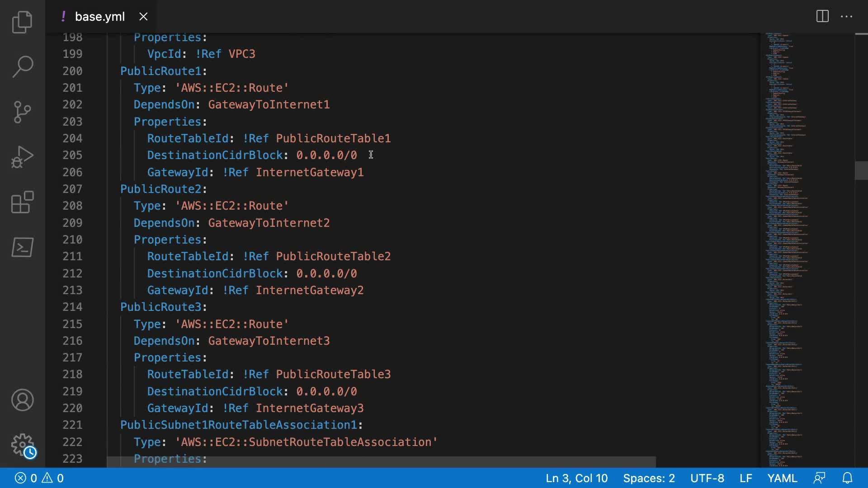Screen dimensions: 868x488
Task: Open the Manage gear icon
Action: [22, 445]
